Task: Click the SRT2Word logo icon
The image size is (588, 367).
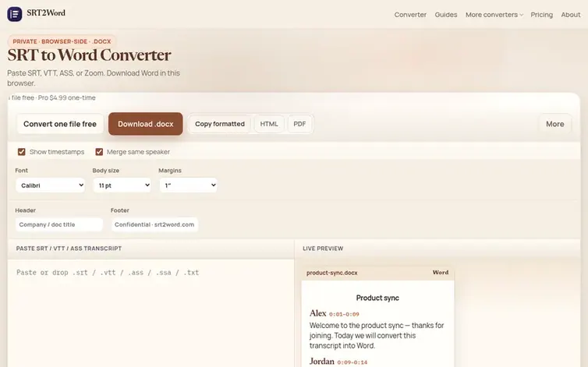Action: pyautogui.click(x=15, y=14)
